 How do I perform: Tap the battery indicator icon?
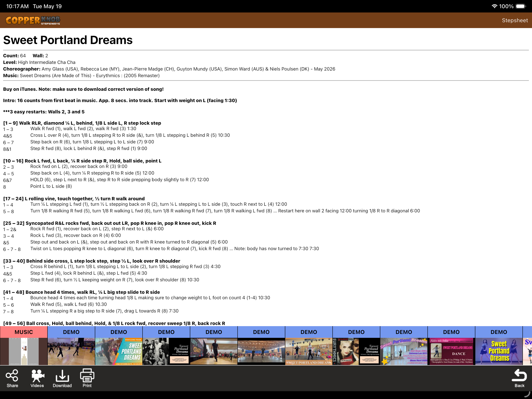pyautogui.click(x=521, y=6)
